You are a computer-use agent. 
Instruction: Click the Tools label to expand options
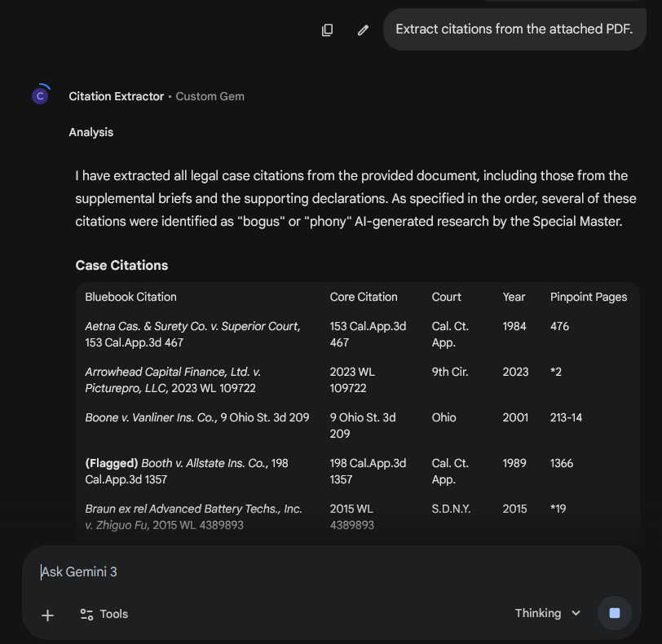tap(113, 614)
